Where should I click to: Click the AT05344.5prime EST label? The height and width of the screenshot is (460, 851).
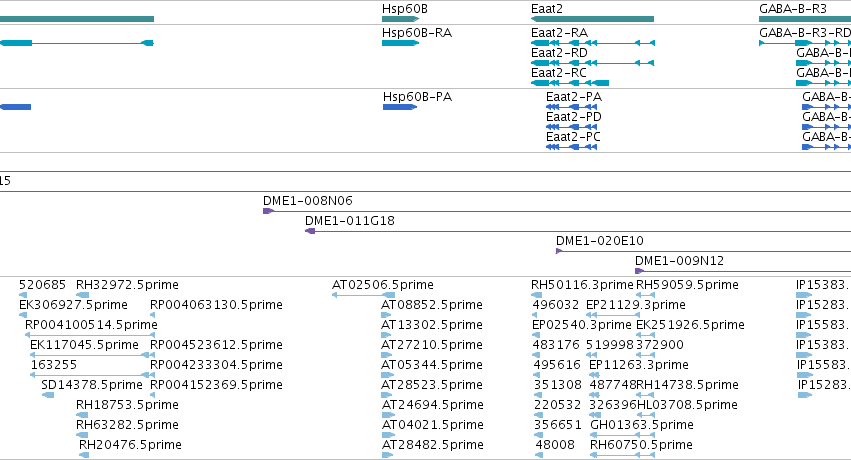(432, 365)
